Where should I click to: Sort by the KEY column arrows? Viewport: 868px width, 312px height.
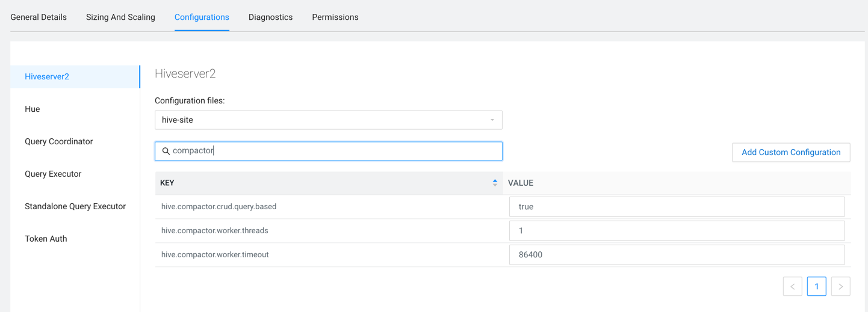(x=495, y=183)
